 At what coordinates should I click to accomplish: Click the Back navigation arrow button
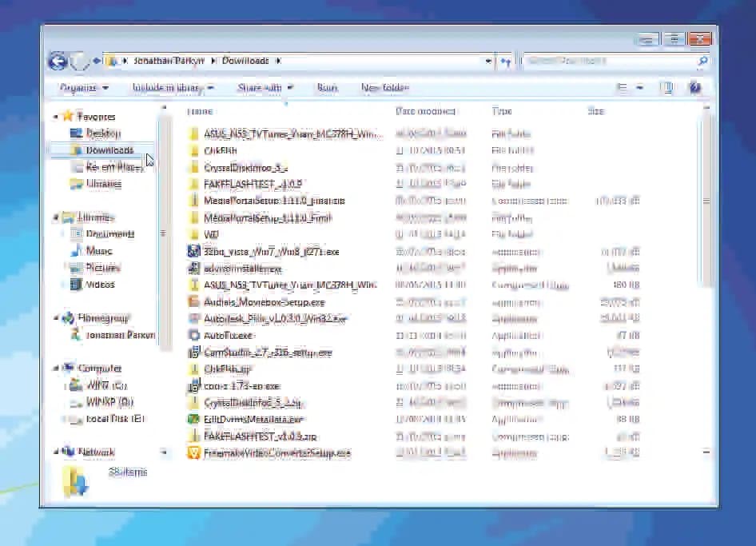58,61
